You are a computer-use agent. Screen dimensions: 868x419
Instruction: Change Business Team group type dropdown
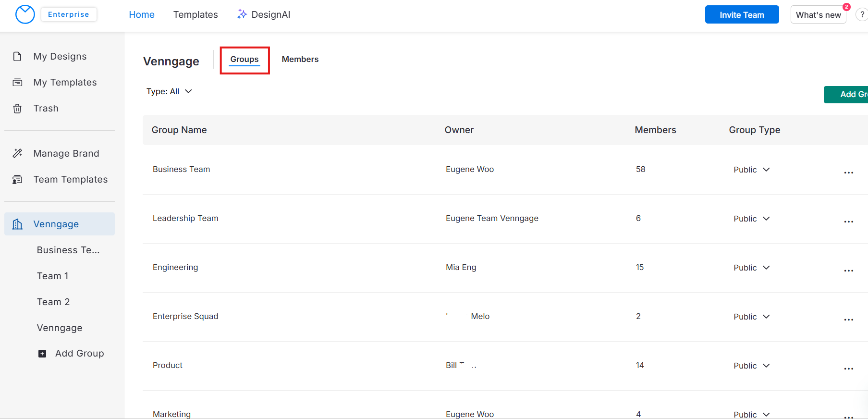tap(751, 170)
